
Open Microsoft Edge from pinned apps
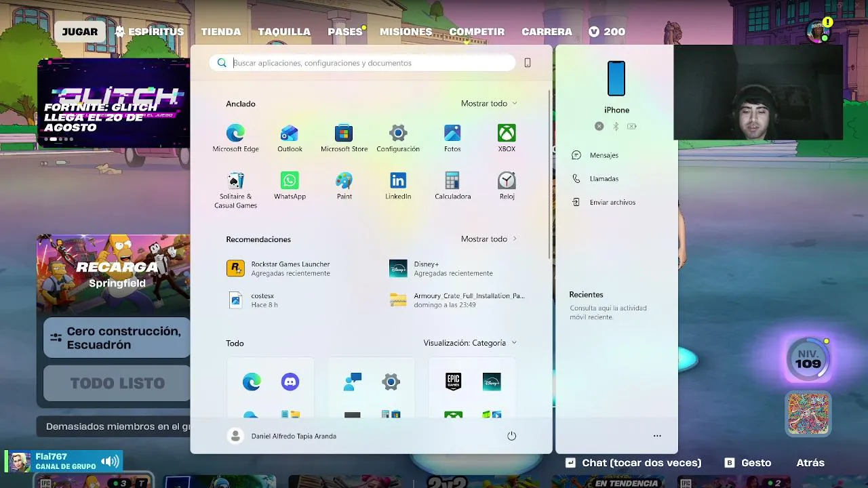[235, 138]
